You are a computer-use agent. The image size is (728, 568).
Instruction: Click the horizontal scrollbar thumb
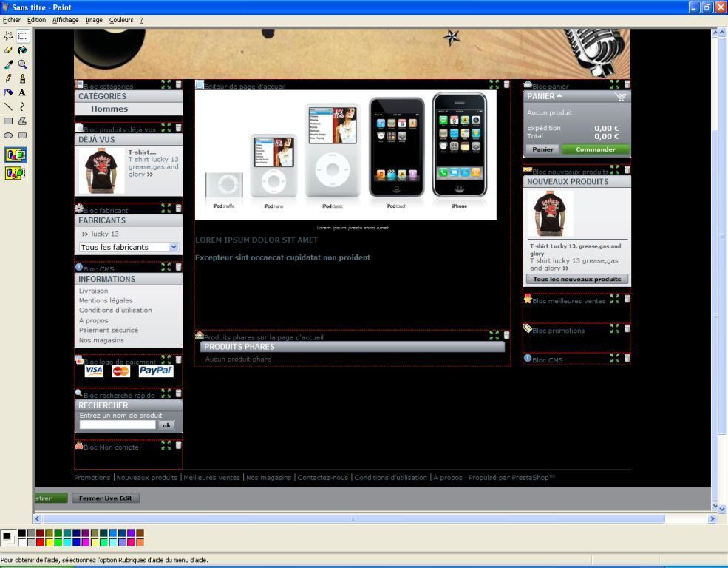[x=354, y=518]
